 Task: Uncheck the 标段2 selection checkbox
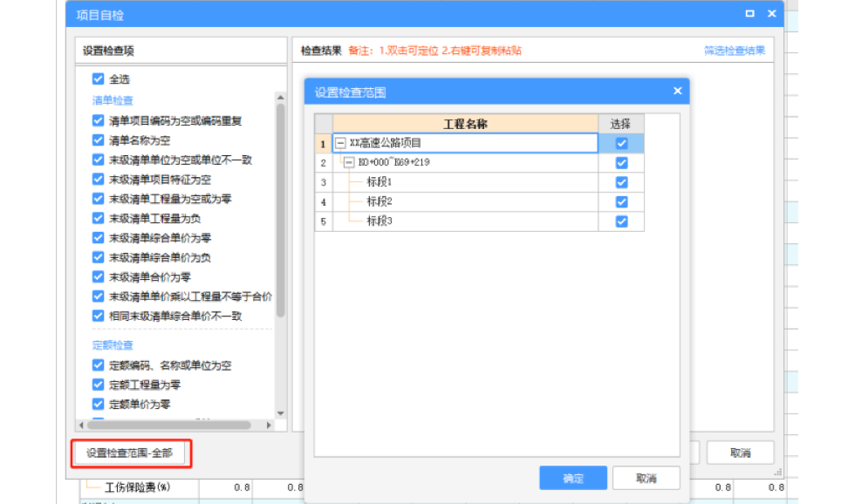coord(621,201)
